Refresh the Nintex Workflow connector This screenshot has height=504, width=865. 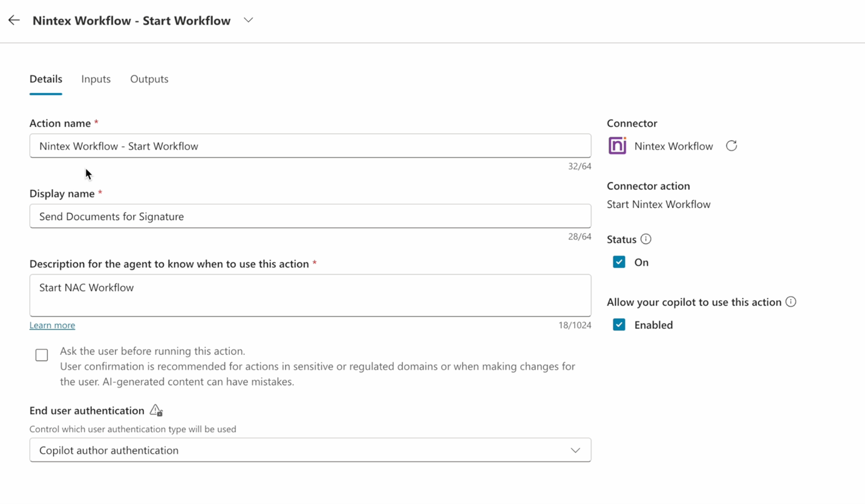pos(731,146)
